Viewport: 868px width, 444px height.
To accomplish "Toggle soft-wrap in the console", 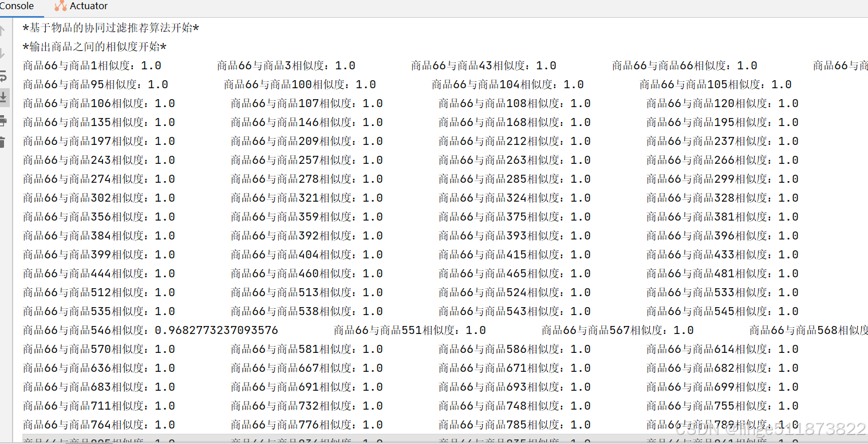I will click(3, 76).
